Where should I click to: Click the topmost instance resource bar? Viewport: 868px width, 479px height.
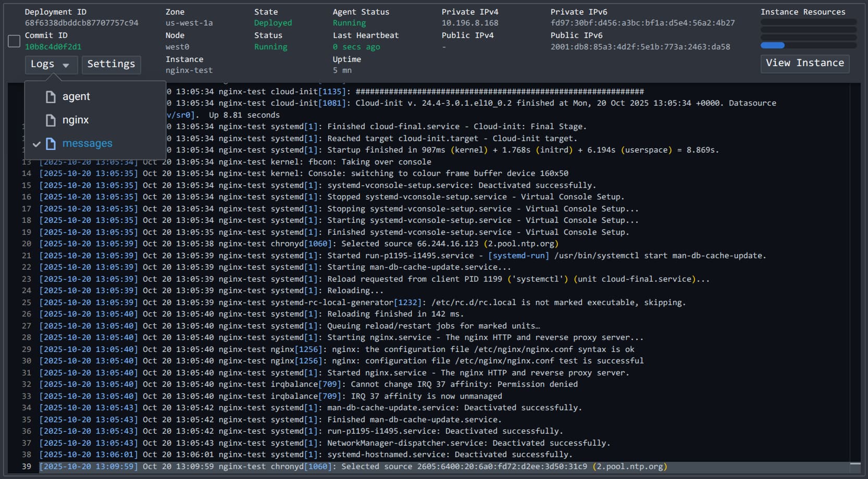coord(808,22)
